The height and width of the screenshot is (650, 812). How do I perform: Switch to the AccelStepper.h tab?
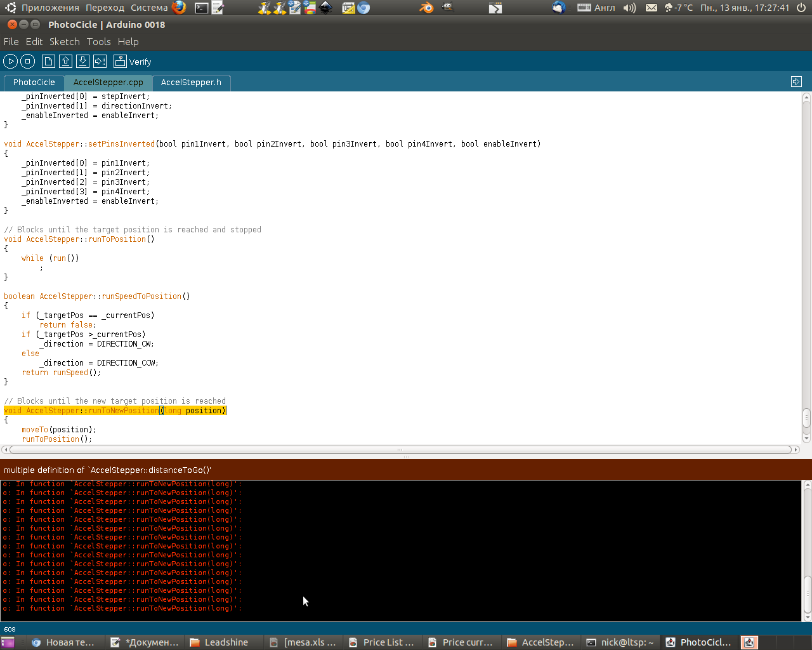click(x=191, y=83)
